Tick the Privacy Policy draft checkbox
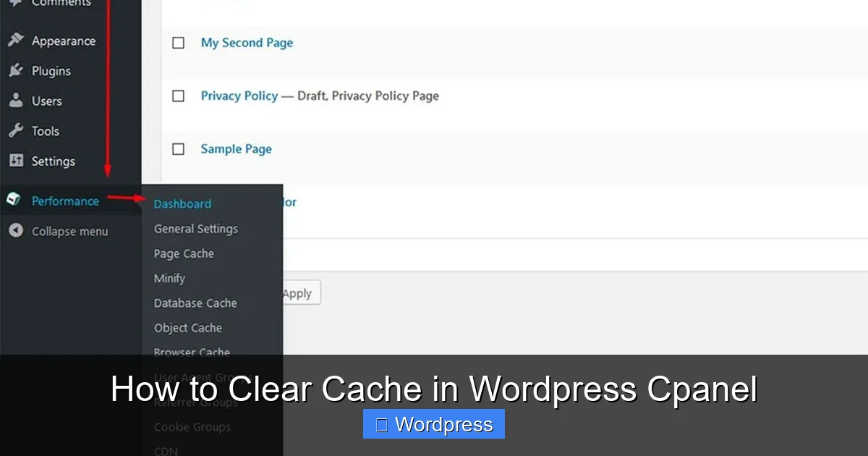Screen dimensions: 868x456 (x=178, y=96)
